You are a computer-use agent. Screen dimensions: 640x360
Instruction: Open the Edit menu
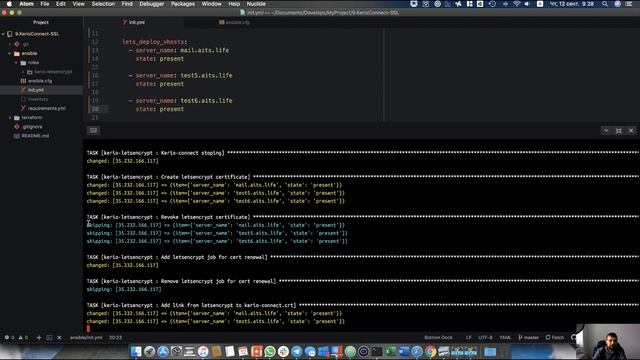point(61,4)
